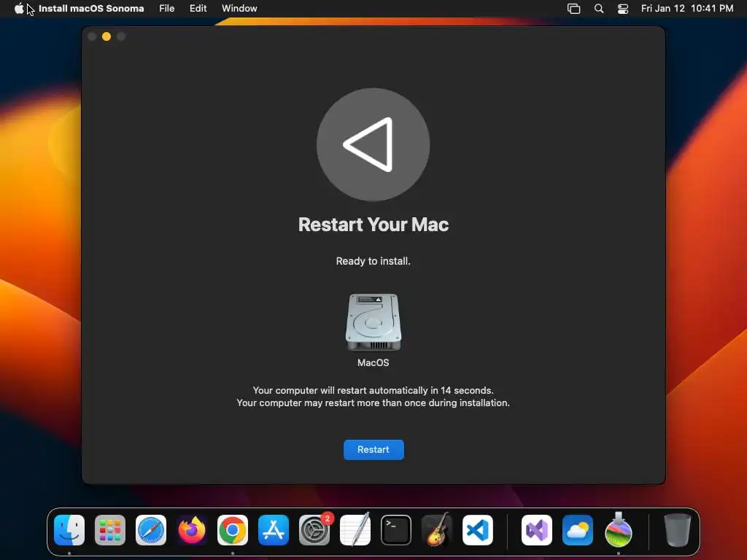Click Install macOS Sonoma Dock icon
747x560 pixels.
point(619,530)
